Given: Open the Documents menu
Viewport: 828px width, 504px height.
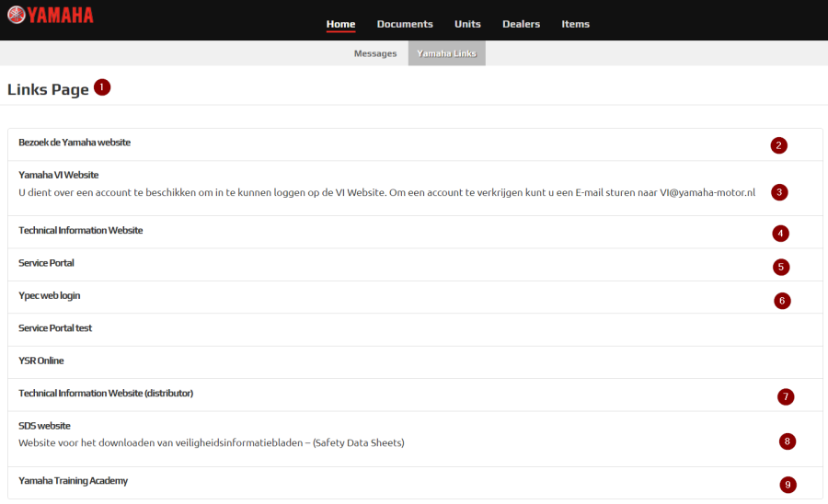Looking at the screenshot, I should 405,24.
